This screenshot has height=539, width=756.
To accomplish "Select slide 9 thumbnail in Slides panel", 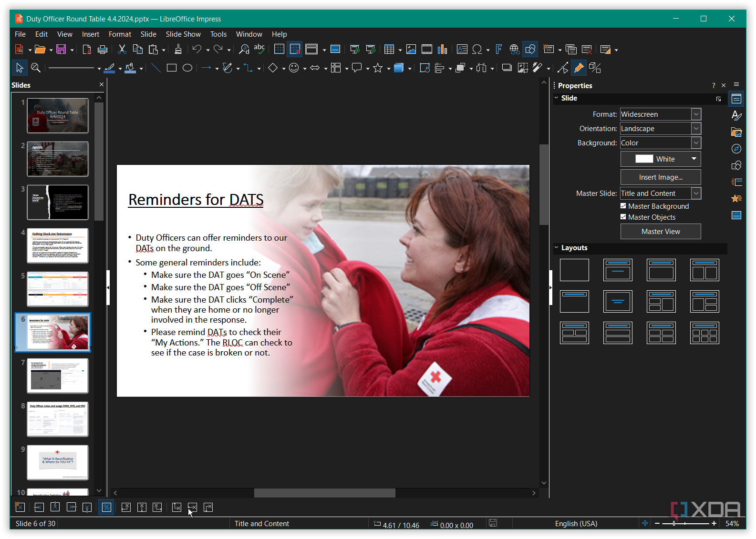I will point(58,462).
